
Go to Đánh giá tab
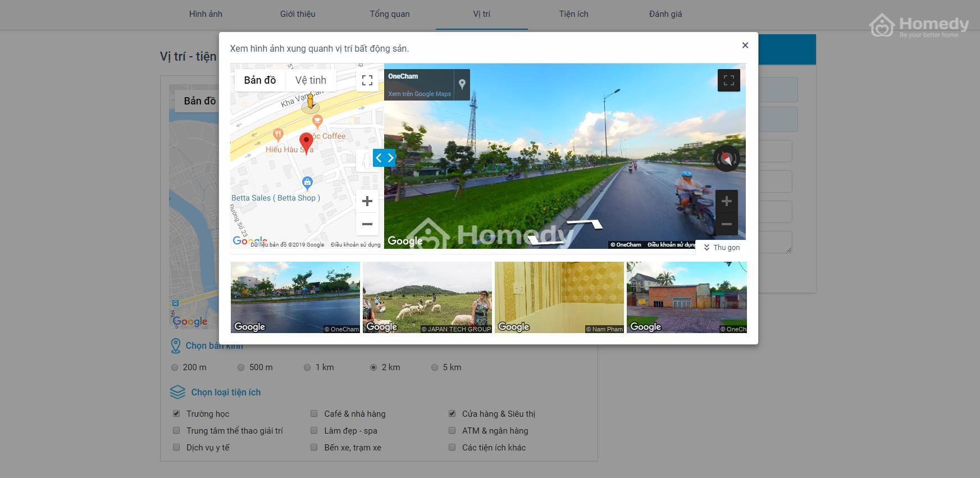pos(666,14)
